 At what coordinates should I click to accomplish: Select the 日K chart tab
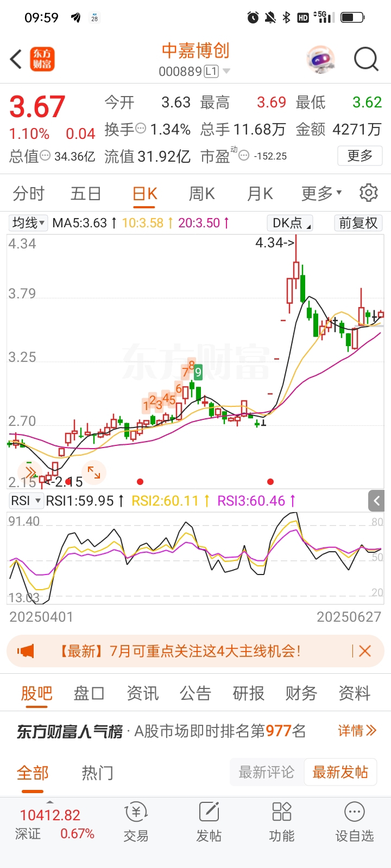144,193
